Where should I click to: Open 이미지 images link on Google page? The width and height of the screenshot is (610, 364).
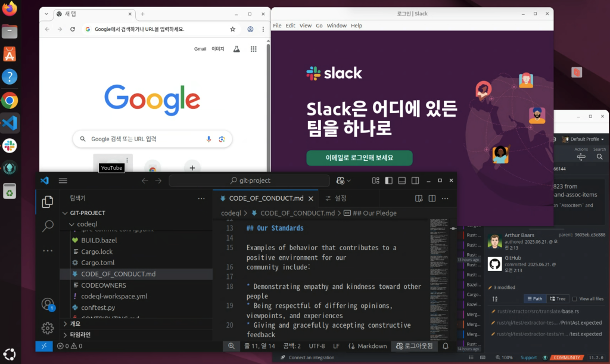pyautogui.click(x=218, y=49)
